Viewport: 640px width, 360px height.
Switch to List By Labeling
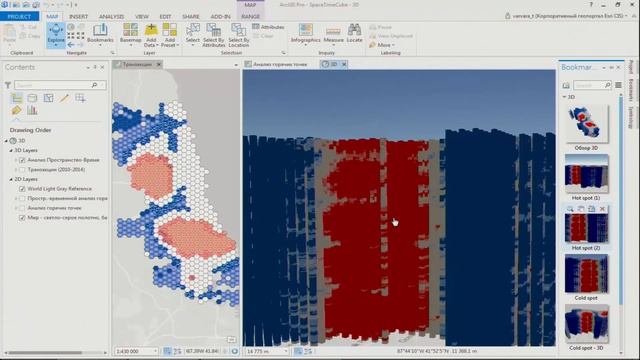pyautogui.click(x=16, y=110)
